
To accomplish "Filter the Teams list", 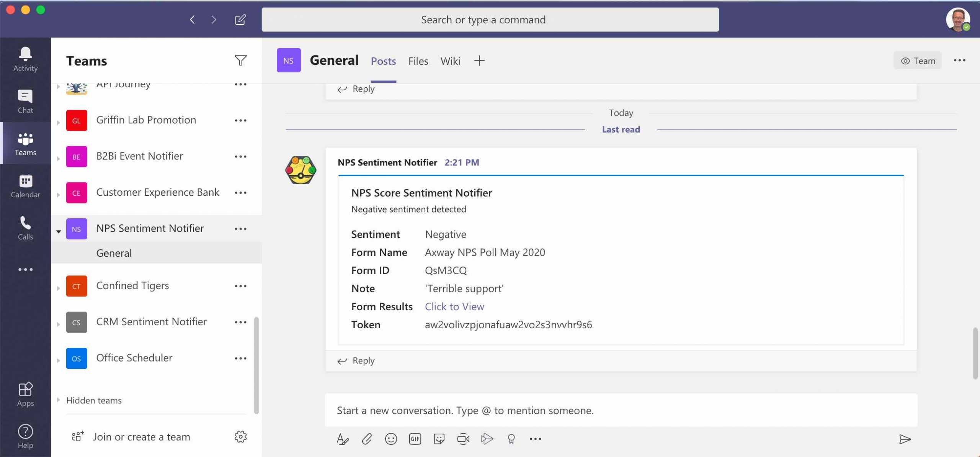I will [x=240, y=60].
